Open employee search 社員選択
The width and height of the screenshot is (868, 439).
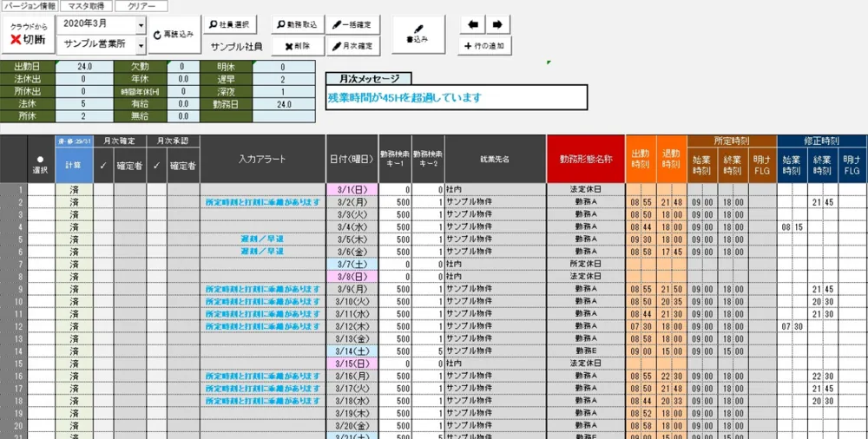click(230, 25)
